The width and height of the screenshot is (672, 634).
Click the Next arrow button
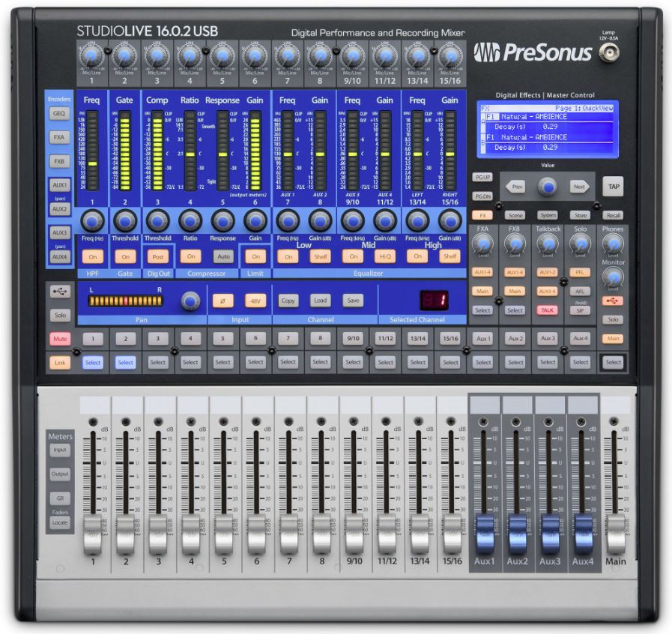(x=579, y=187)
